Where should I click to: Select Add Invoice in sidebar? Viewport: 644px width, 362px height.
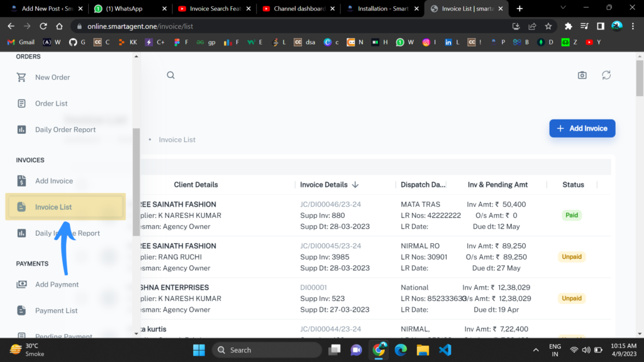pos(54,181)
